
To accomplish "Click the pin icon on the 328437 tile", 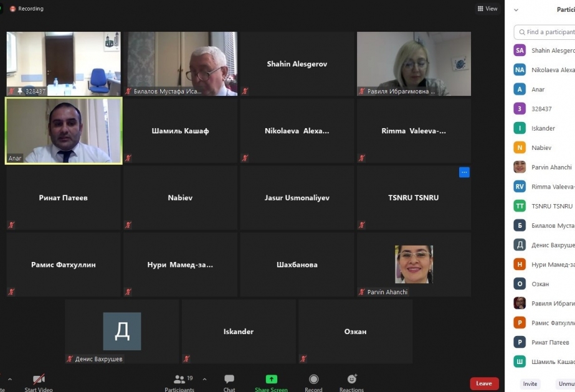I will [x=20, y=91].
